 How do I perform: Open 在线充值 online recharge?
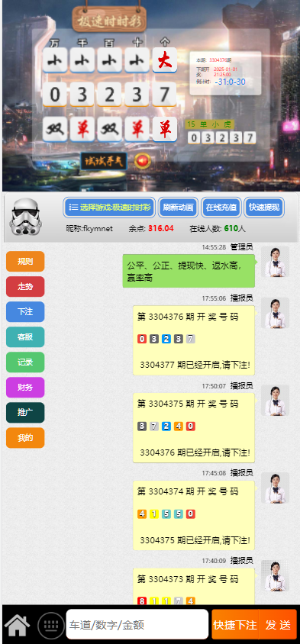pos(221,208)
